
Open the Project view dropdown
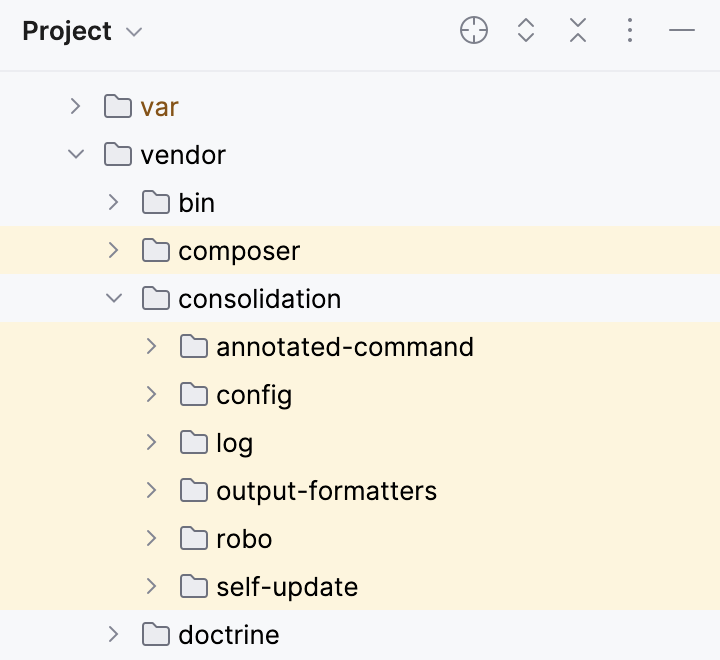click(134, 32)
